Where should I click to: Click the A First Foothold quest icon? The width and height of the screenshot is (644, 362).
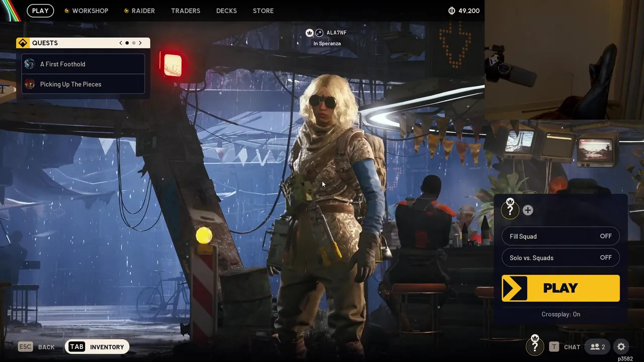pyautogui.click(x=30, y=64)
